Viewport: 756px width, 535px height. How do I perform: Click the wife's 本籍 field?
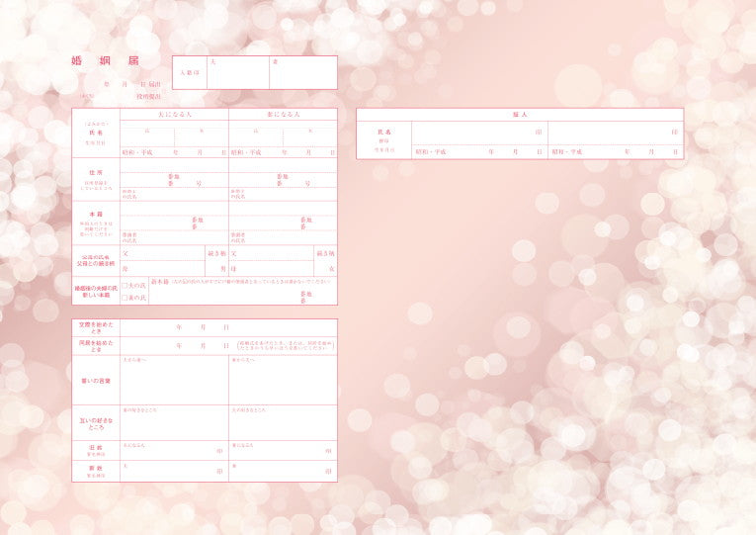pos(283,216)
